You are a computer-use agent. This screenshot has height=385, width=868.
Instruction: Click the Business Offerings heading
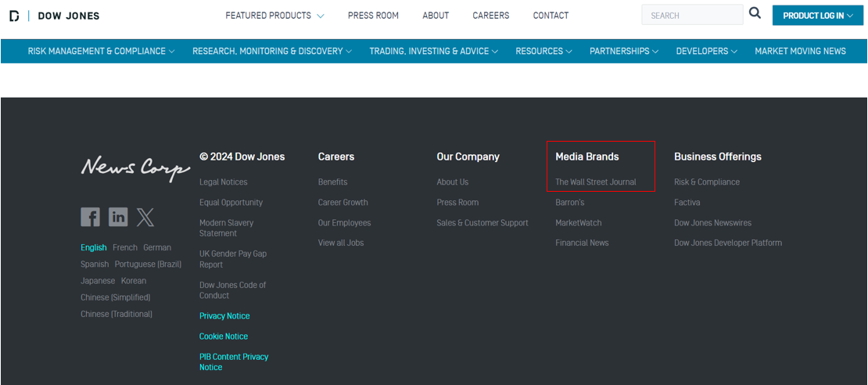717,157
